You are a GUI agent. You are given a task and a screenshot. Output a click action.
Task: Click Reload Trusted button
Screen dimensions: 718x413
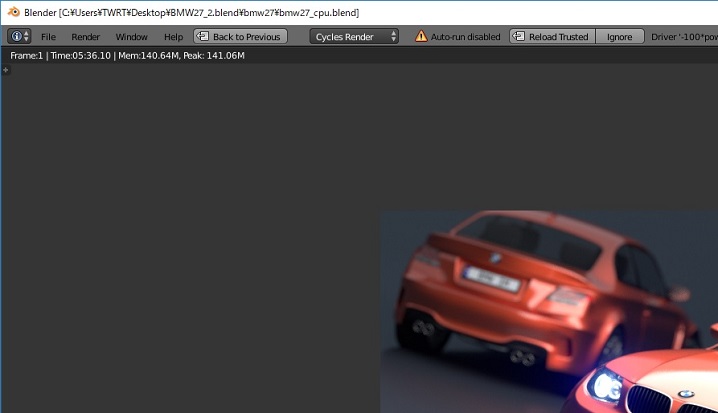552,36
